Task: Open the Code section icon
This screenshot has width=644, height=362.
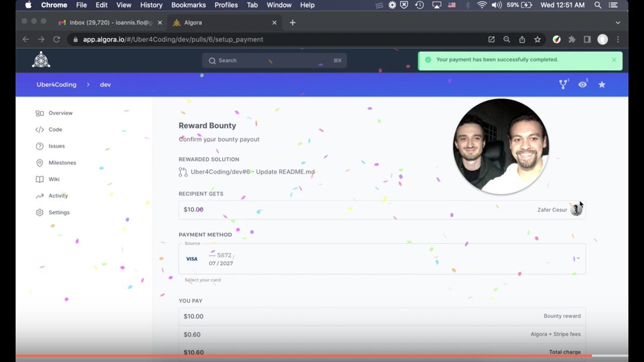Action: [40, 130]
